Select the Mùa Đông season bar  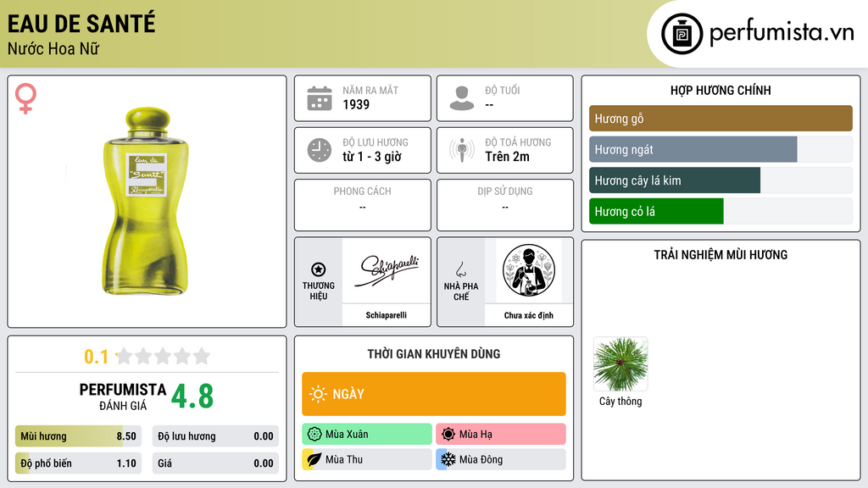[501, 459]
